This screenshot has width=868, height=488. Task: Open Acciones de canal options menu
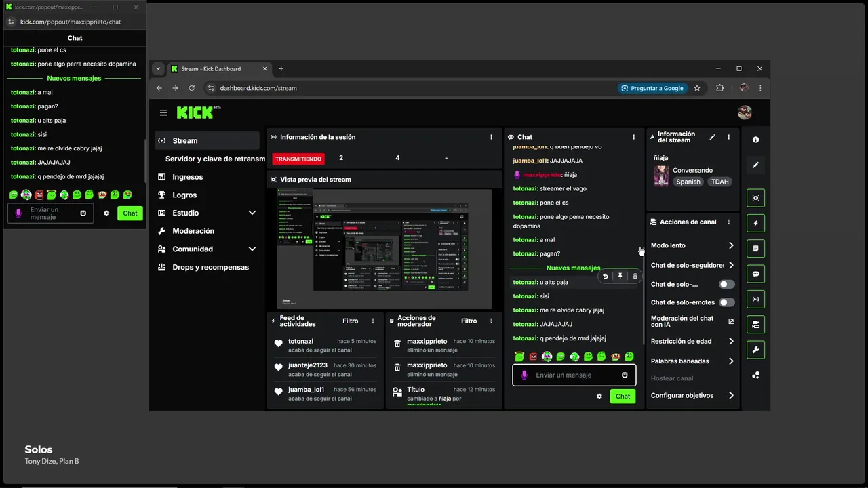[x=729, y=222]
